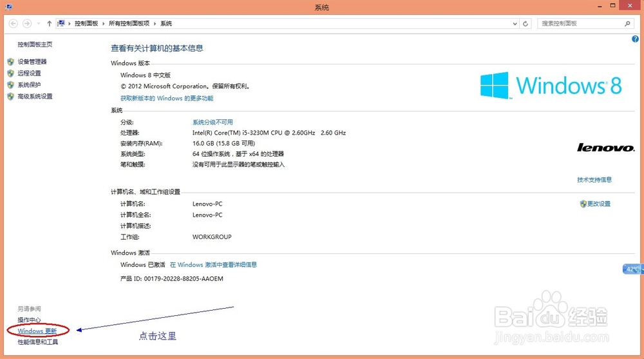Expand the address bar history dropdown
Screen dimensions: 644x359
515,24
